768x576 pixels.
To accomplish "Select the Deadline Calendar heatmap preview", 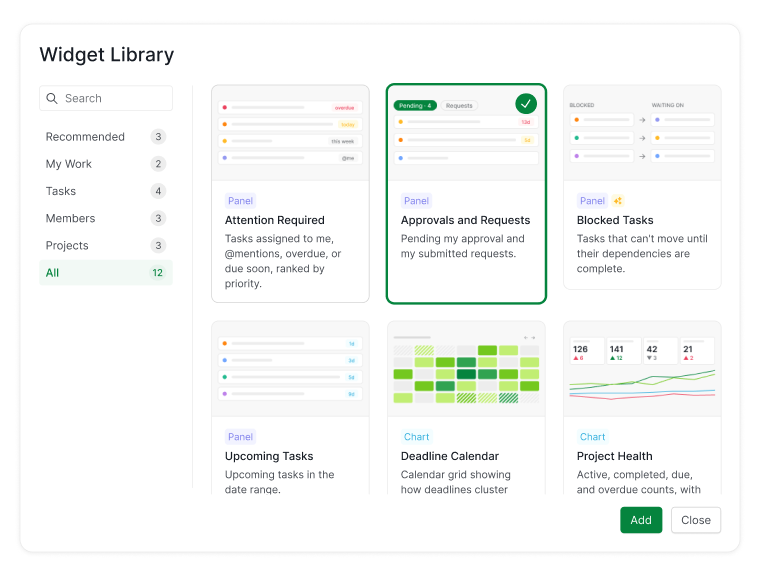I will tap(466, 369).
